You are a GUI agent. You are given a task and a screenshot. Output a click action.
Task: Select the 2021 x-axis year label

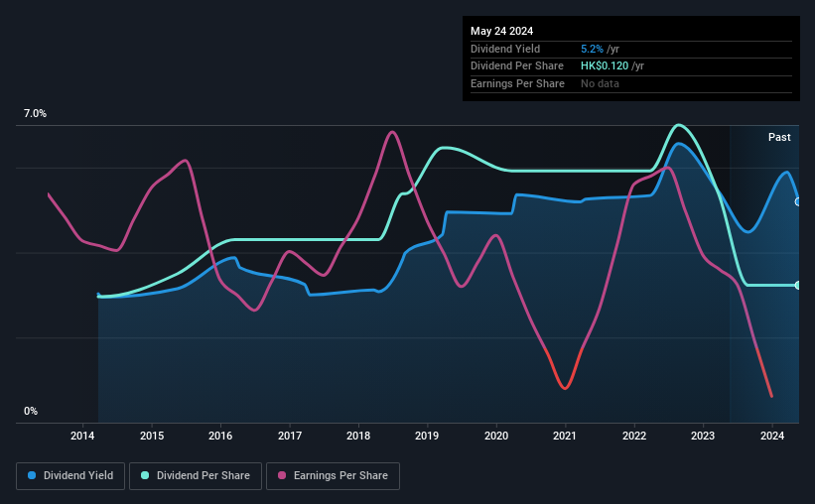click(x=565, y=436)
